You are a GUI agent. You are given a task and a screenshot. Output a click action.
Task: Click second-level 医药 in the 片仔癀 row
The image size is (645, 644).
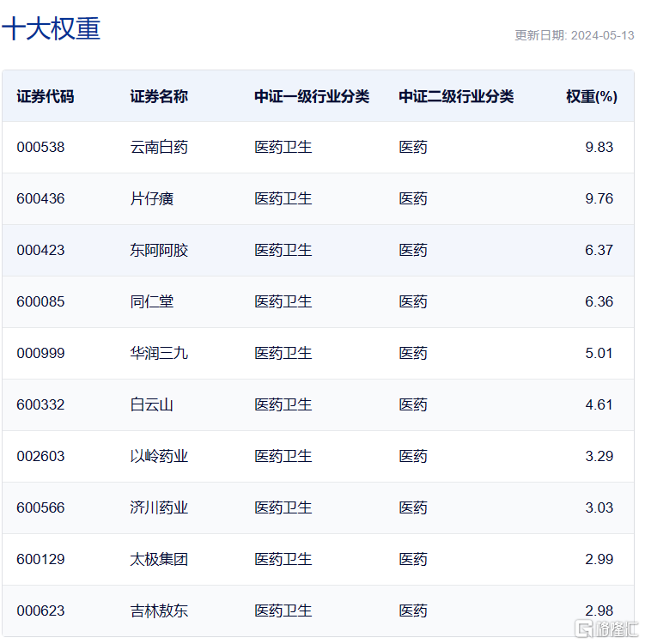tap(413, 198)
